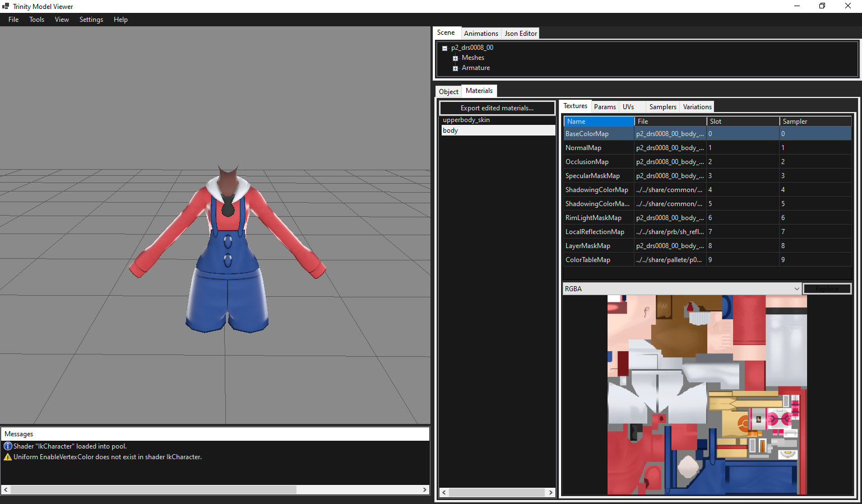Select the Materials tab

[x=479, y=91]
